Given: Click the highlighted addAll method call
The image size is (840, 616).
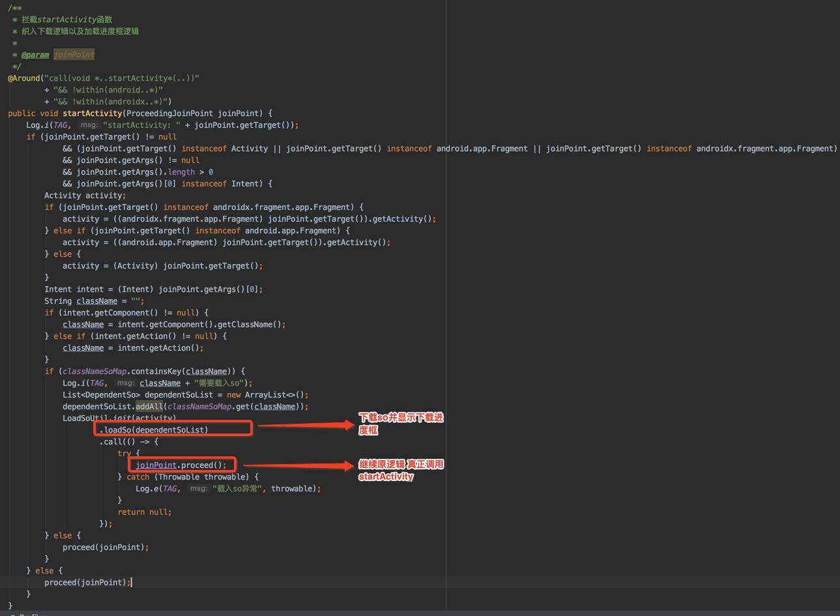Looking at the screenshot, I should point(149,407).
